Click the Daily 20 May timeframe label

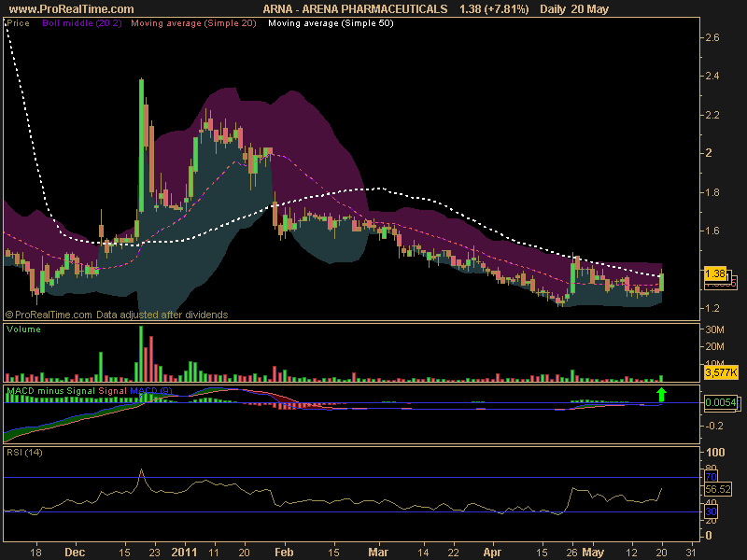pyautogui.click(x=574, y=8)
